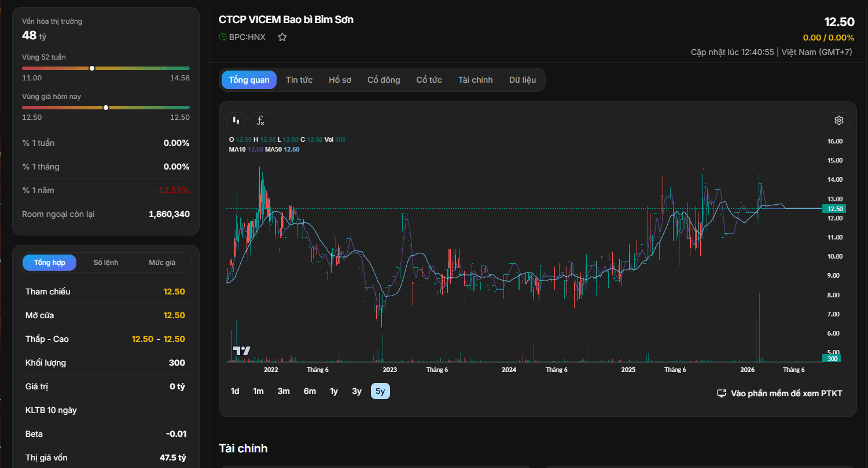Click the green clock icon next to BPC:HNX
Screen dimensions: 868x468
click(x=223, y=37)
